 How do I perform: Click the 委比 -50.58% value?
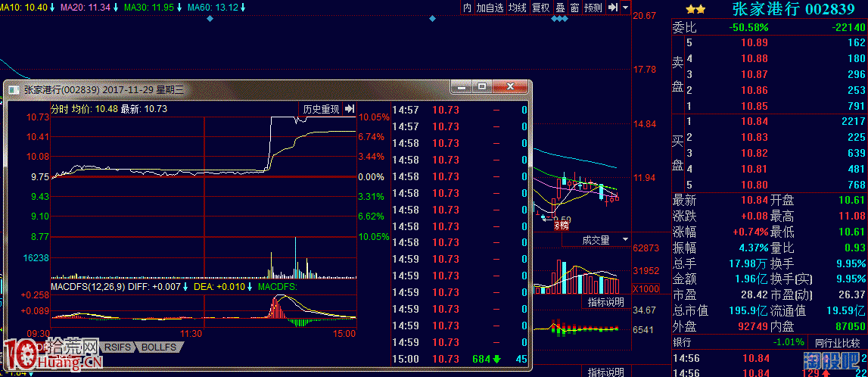click(x=748, y=27)
